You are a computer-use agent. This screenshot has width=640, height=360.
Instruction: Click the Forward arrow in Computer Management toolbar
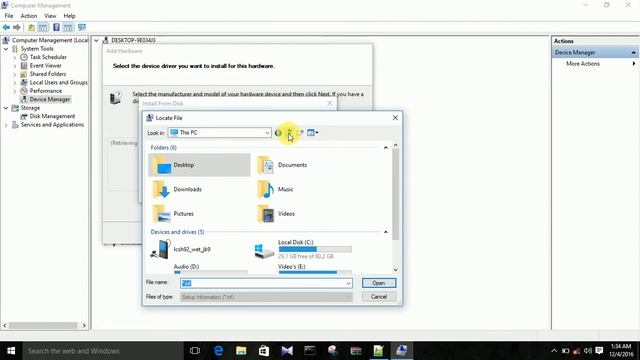pos(17,27)
